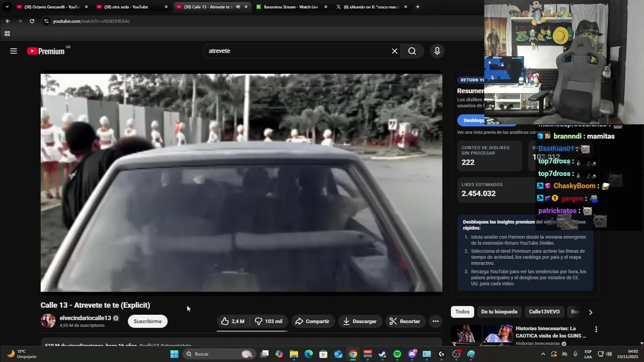Viewport: 644px width, 362px height.
Task: Toggle the microphone tray indicator
Action: coord(575,354)
